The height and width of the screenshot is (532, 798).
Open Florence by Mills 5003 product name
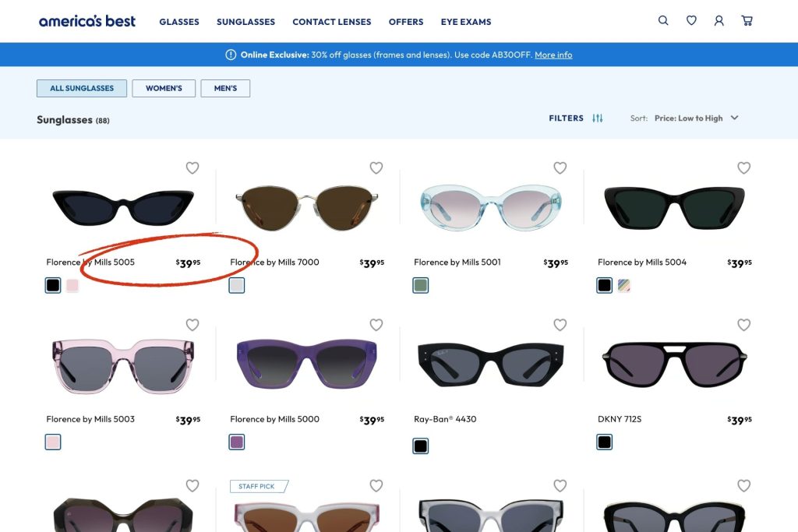[90, 419]
